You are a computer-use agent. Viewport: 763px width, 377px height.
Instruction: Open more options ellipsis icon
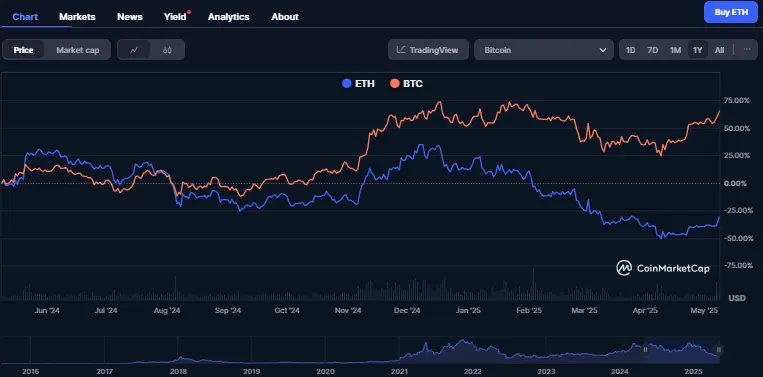click(747, 50)
